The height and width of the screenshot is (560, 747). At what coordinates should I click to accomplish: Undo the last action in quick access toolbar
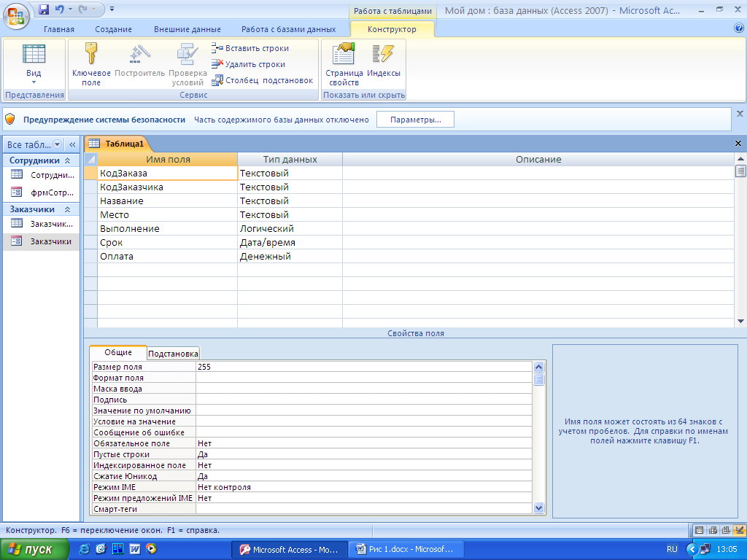point(60,9)
